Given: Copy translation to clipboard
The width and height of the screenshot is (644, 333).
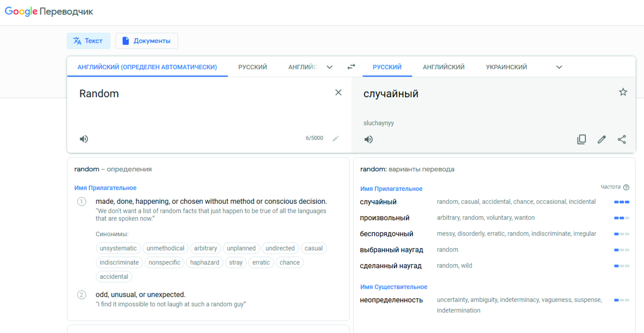Looking at the screenshot, I should click(581, 139).
